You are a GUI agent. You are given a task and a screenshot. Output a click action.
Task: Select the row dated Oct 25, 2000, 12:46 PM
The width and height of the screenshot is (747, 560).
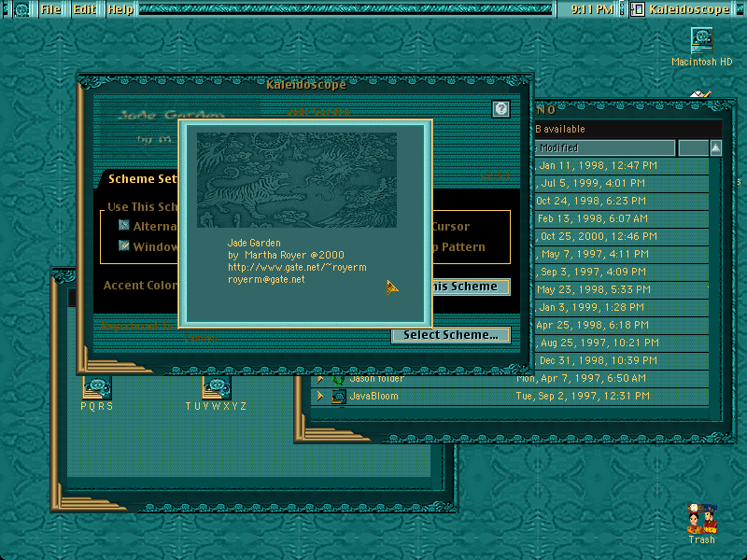[x=621, y=237]
